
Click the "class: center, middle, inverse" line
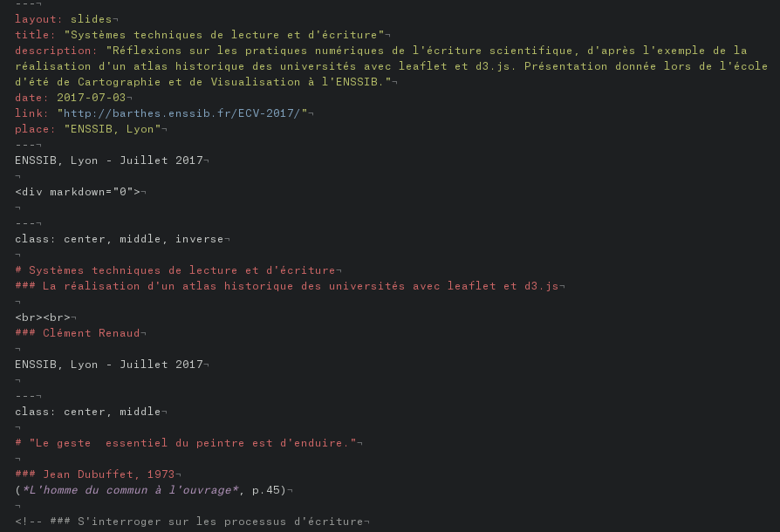click(122, 239)
